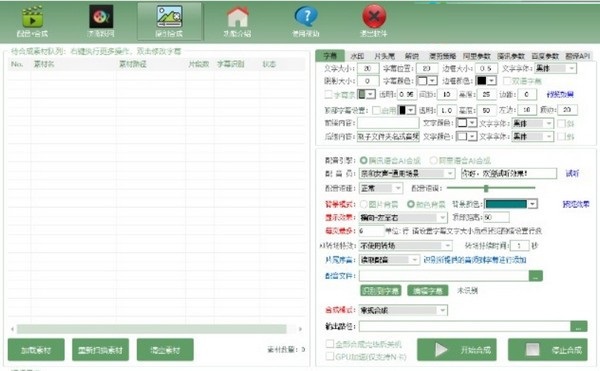The image size is (600, 371).
Task: Open the clapperboard dubbing and synthesis module
Action: click(33, 22)
